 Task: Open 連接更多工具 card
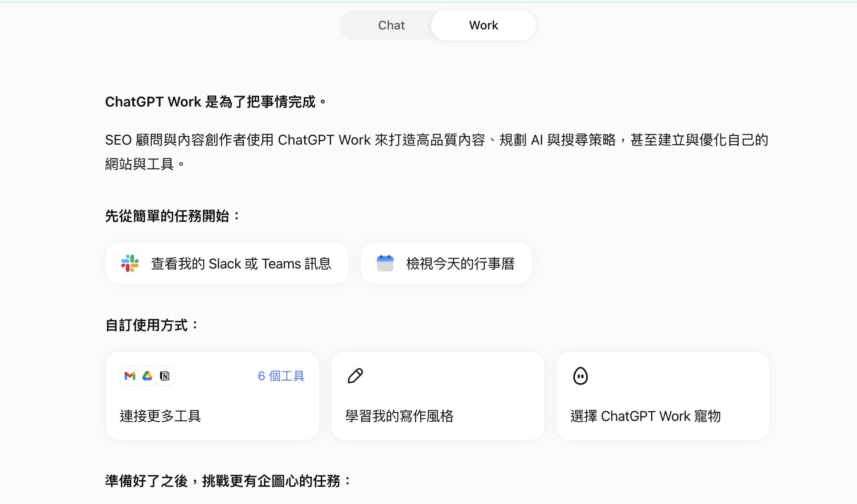click(x=212, y=396)
